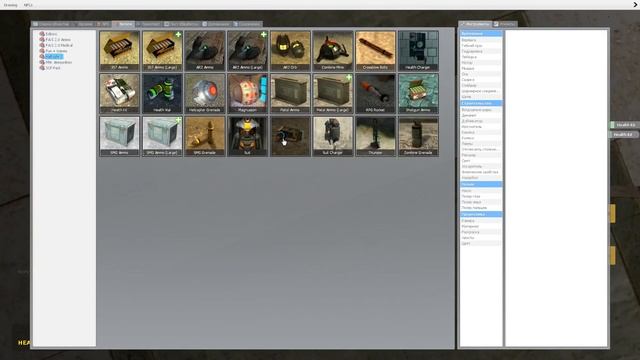Spawn the SMG Ammo (Large) crate

pos(162,136)
